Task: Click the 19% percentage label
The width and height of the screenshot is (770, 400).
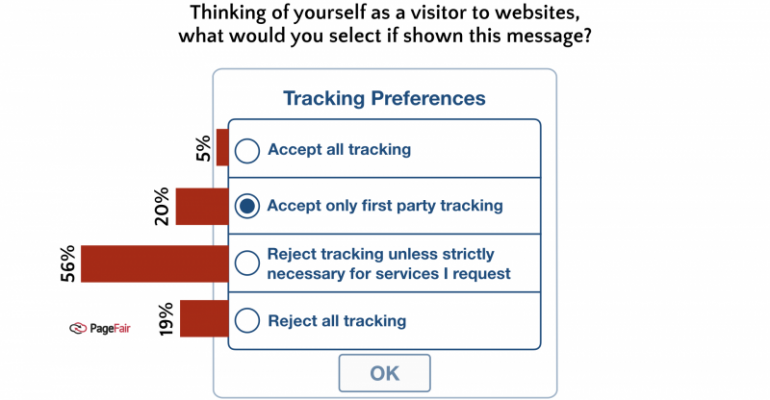Action: (x=166, y=319)
